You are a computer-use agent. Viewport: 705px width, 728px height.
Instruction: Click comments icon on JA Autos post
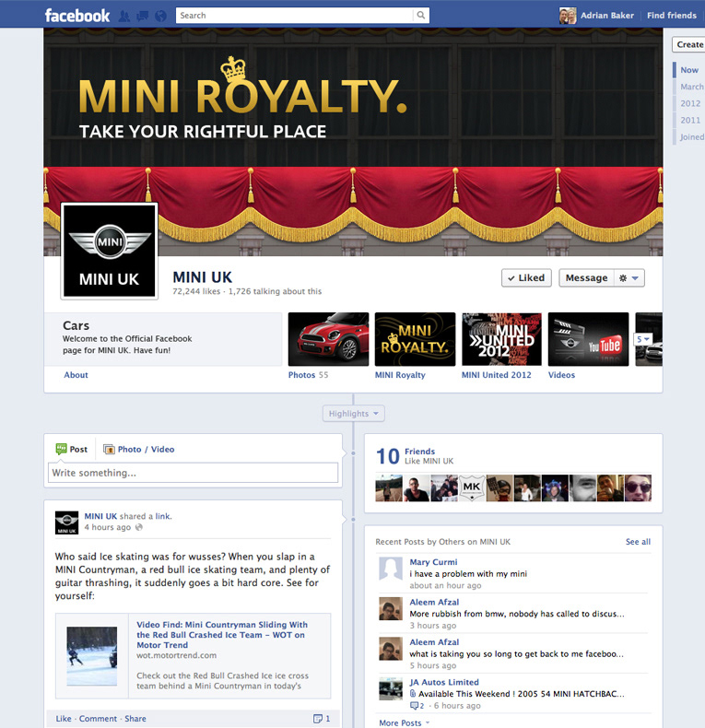(414, 706)
